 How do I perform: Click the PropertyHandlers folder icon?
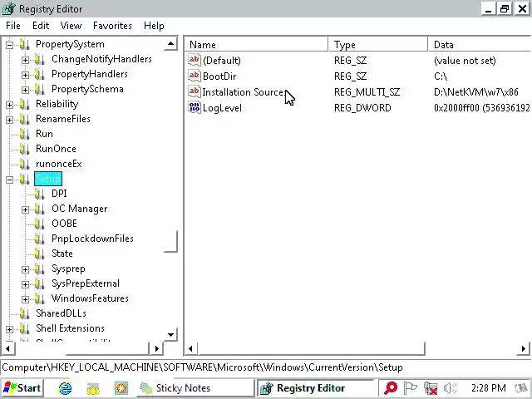tap(40, 75)
